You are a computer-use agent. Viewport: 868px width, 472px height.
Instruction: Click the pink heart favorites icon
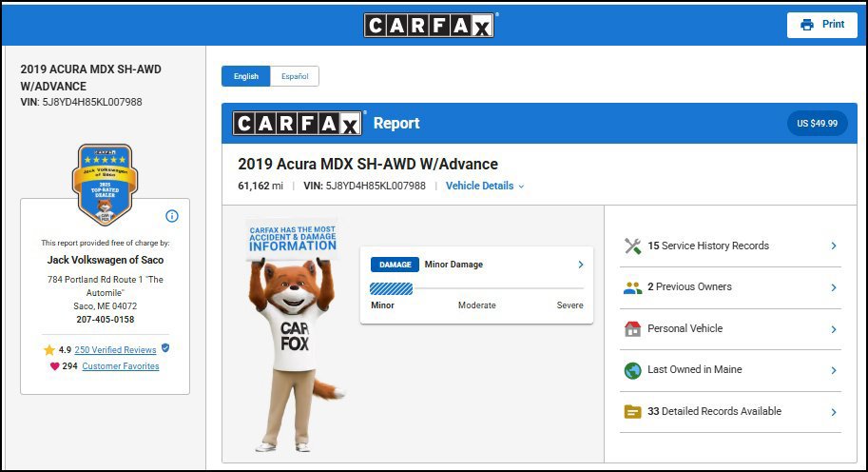(x=54, y=366)
